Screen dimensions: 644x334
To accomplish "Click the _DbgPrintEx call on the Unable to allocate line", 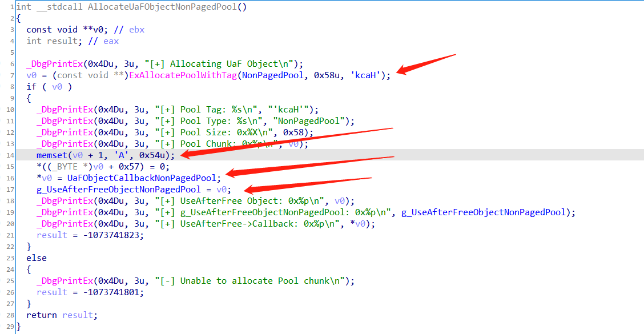I will [x=65, y=281].
